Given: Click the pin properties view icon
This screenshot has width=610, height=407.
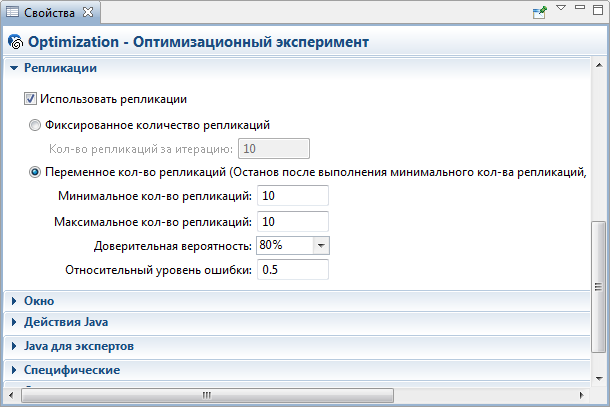Looking at the screenshot, I should point(540,12).
